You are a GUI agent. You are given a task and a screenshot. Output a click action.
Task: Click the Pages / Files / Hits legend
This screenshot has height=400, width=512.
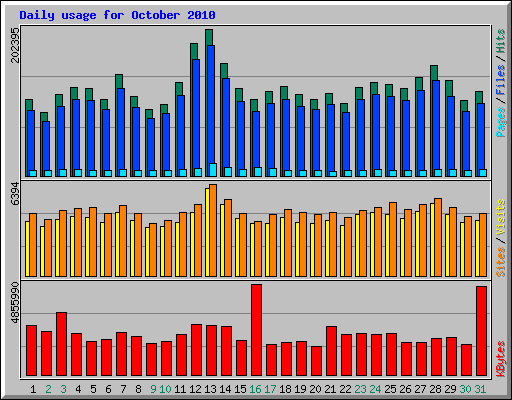500,83
